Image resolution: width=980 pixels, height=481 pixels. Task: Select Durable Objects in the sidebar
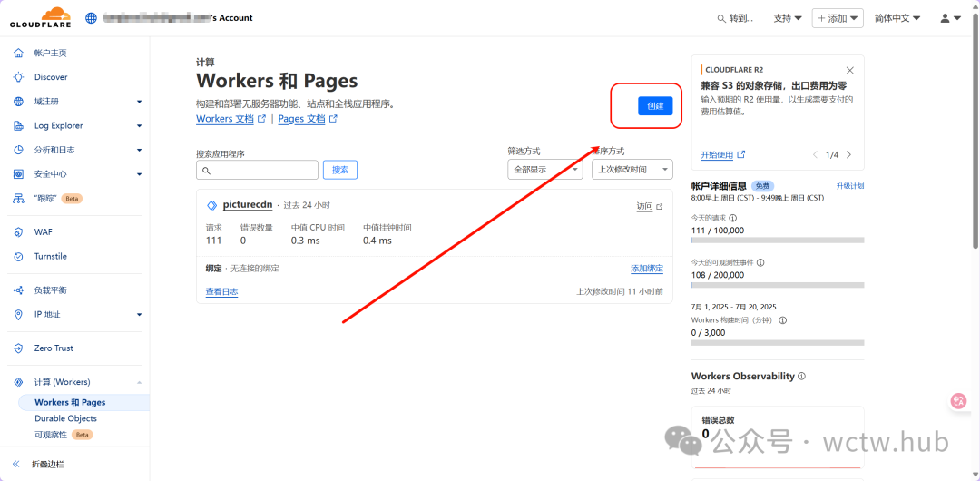(x=65, y=418)
